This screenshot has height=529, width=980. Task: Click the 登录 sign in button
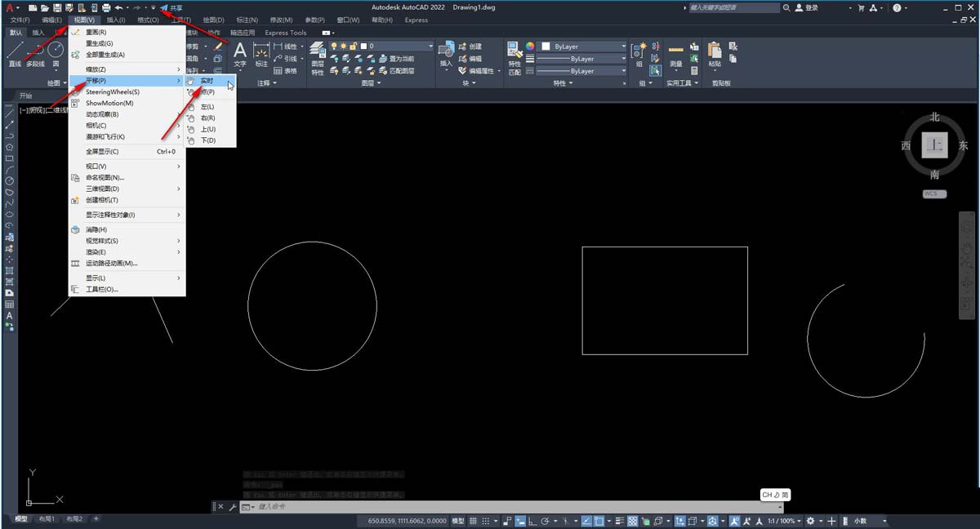pos(807,7)
